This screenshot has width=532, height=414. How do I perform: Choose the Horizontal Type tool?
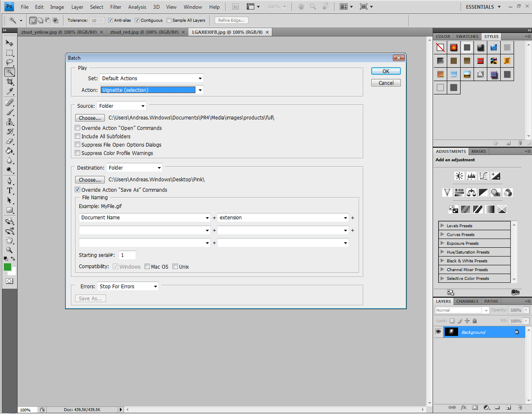coord(10,190)
